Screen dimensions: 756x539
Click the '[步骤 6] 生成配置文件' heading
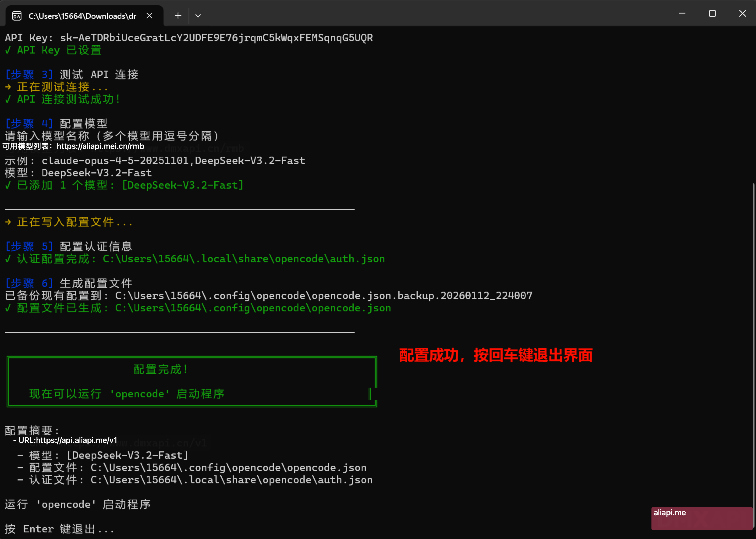click(69, 283)
